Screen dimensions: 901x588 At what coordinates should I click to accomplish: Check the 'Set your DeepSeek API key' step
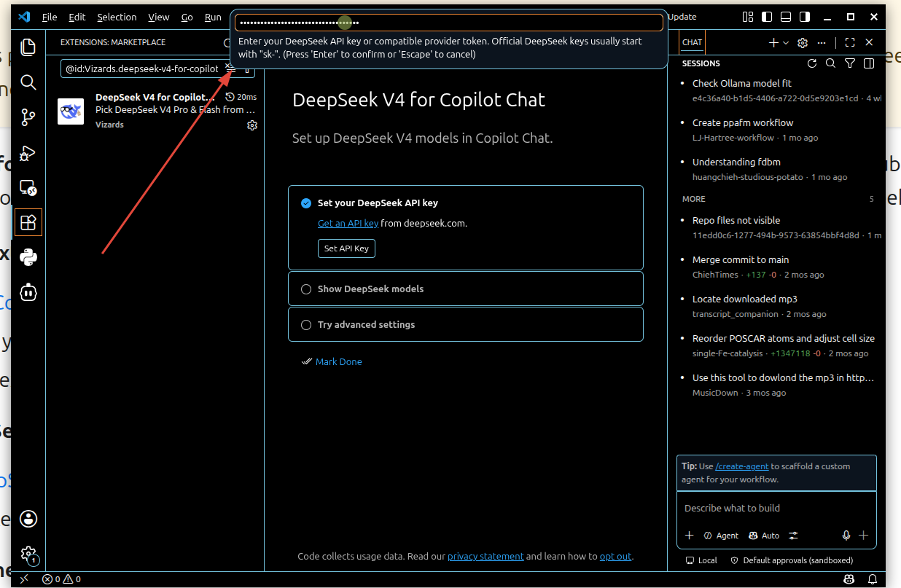306,203
